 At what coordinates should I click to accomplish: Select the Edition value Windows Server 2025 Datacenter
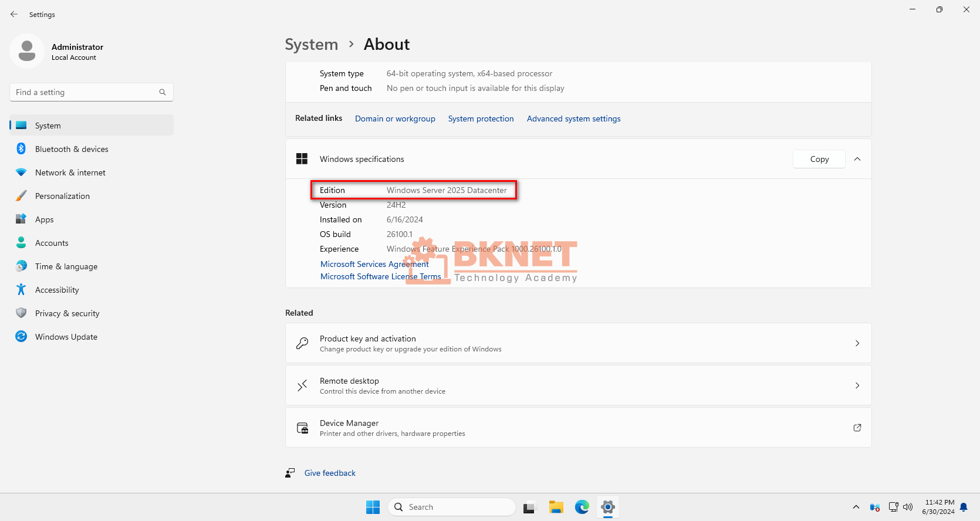click(x=447, y=190)
